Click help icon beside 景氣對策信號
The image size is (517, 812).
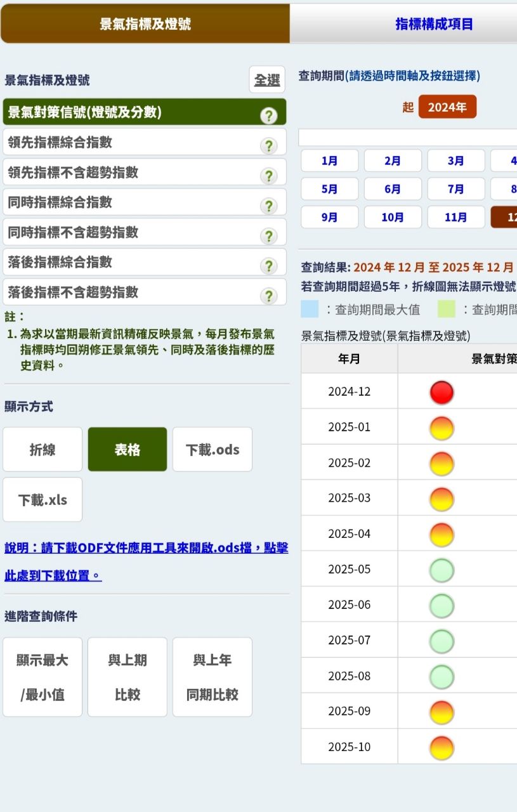coord(269,115)
